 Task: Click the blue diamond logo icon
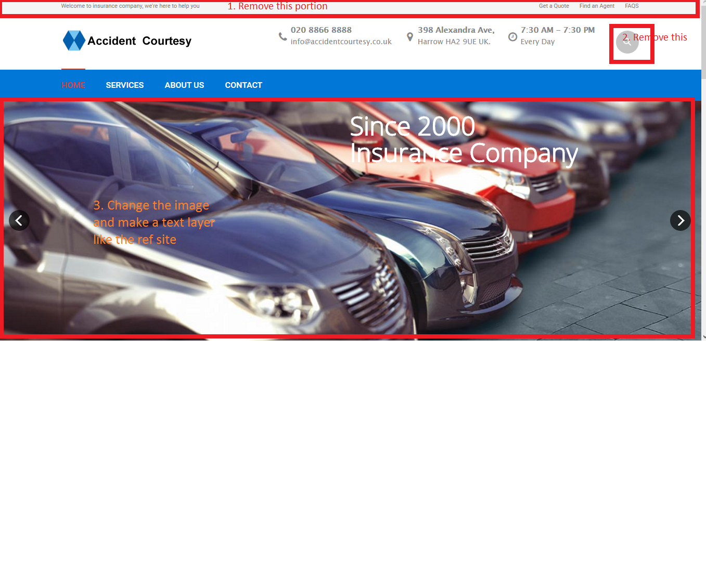click(74, 41)
